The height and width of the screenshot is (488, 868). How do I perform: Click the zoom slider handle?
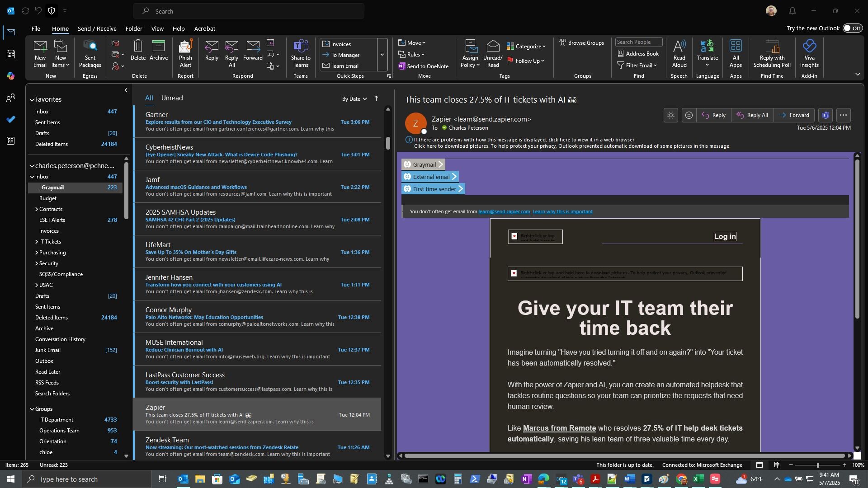[817, 465]
